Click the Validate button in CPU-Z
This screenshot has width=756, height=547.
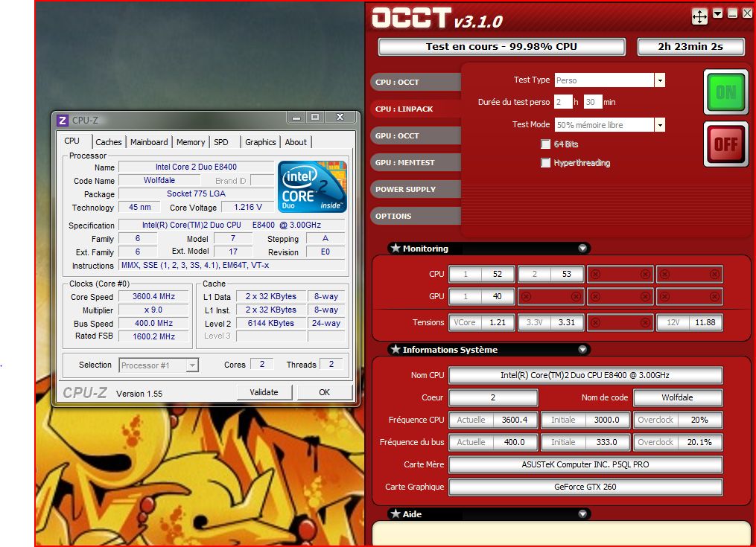tap(264, 392)
